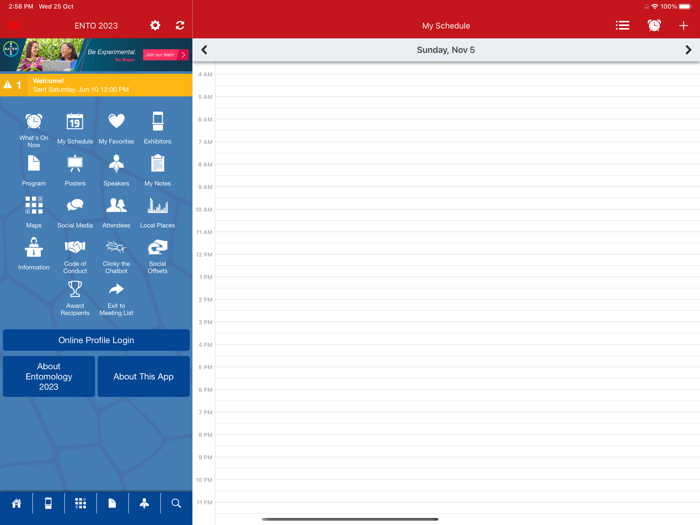
Task: Tap the exhibitors tab in bottom bar
Action: tap(48, 504)
